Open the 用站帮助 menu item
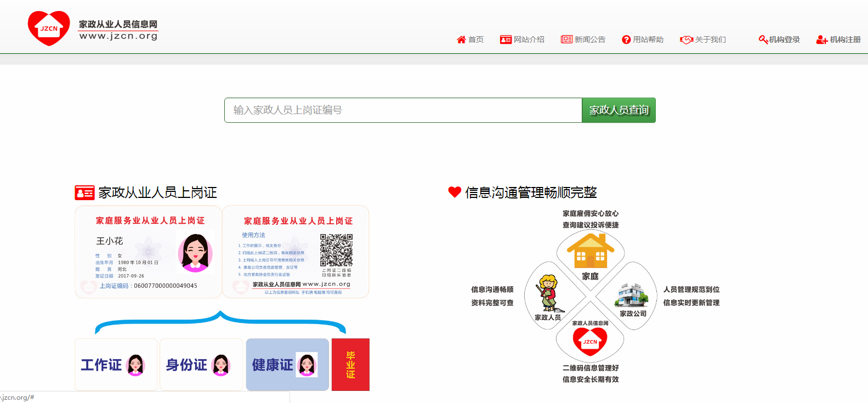The width and height of the screenshot is (868, 403). [x=648, y=39]
